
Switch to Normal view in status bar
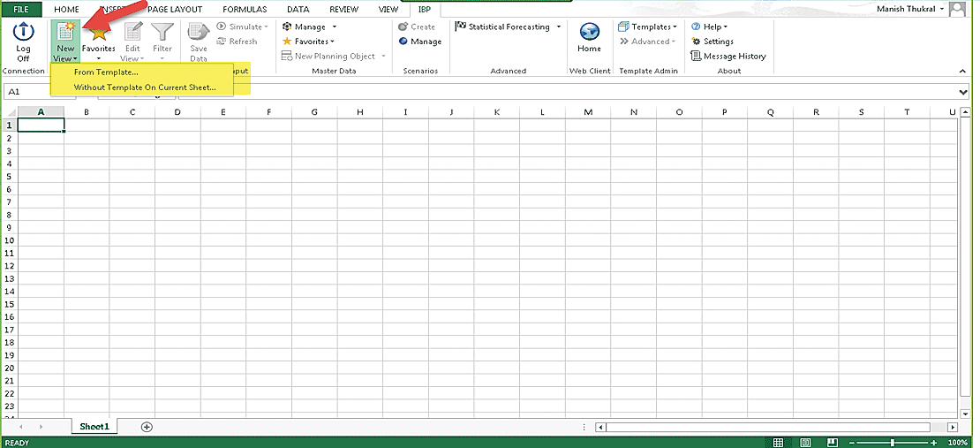778,443
